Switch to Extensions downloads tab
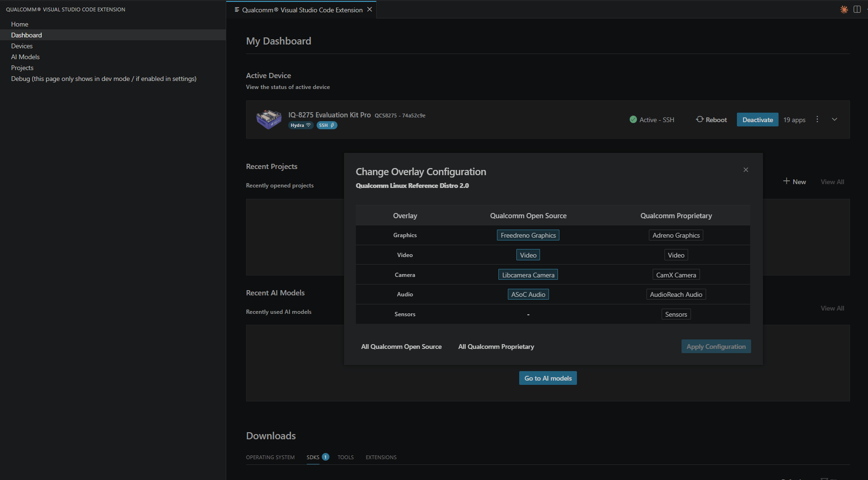 pyautogui.click(x=381, y=457)
